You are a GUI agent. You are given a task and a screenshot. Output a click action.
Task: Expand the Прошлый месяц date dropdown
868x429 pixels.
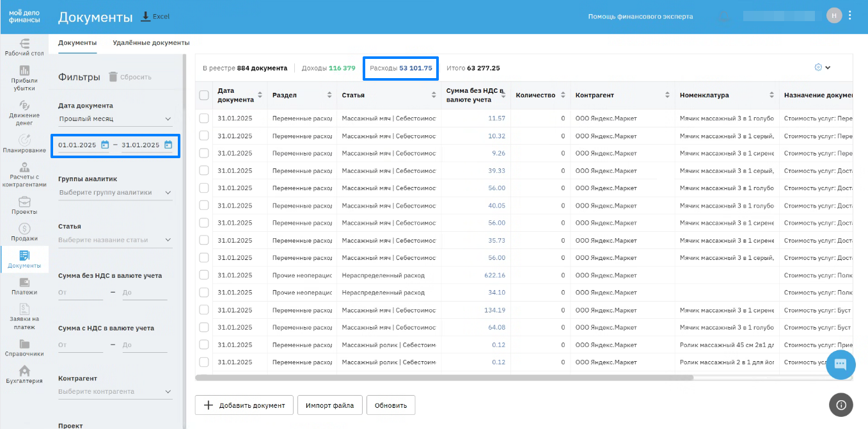tap(115, 118)
